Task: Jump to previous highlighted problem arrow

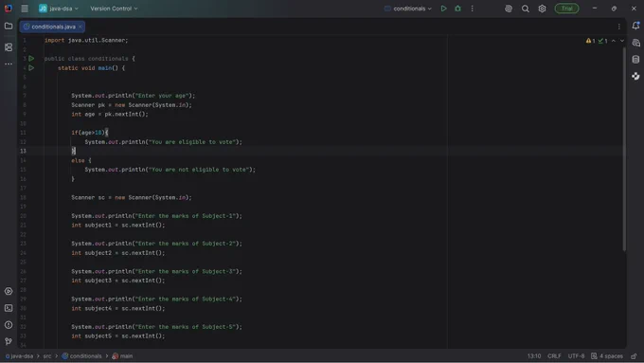Action: click(613, 41)
